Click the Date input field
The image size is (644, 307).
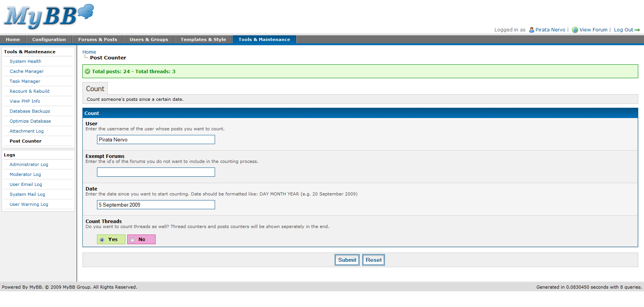tap(156, 205)
